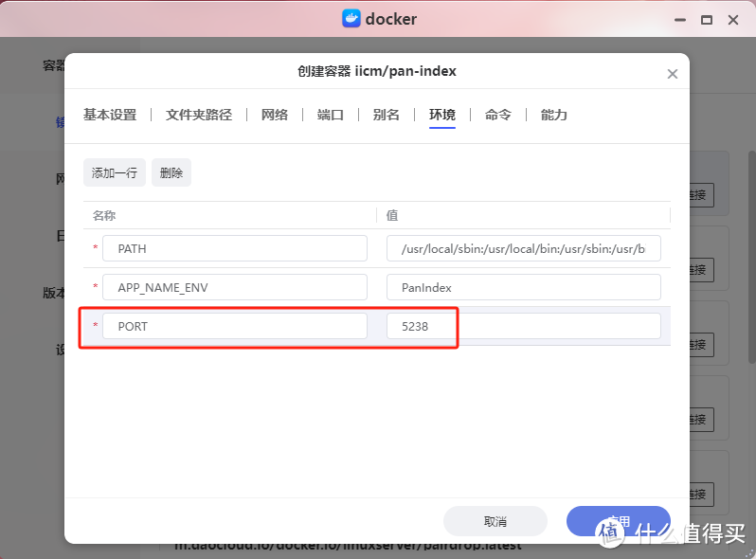Click the PORT name field
Viewport: 756px width, 559px height.
click(x=235, y=326)
